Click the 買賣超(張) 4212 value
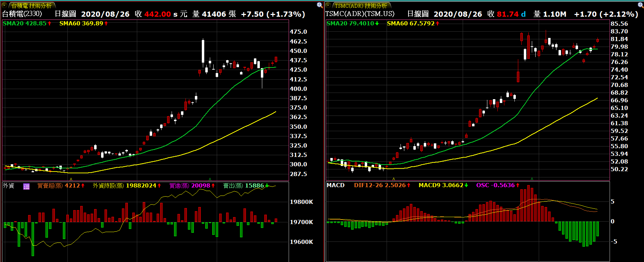 61,186
